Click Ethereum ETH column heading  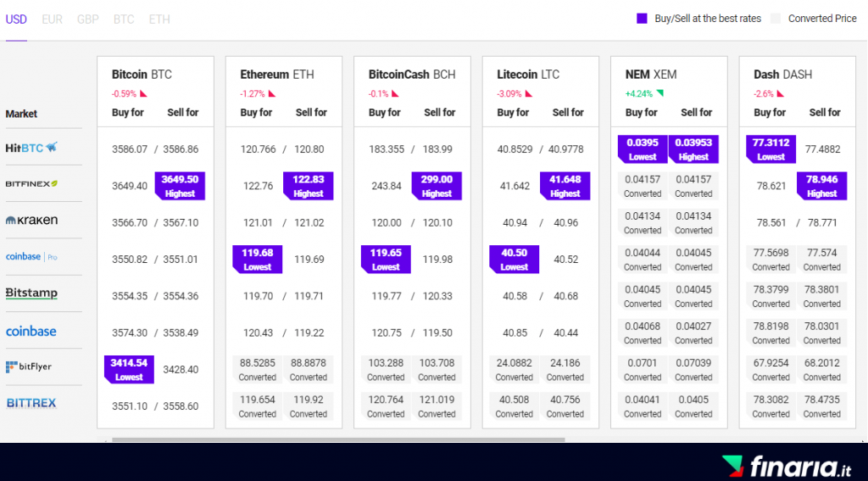click(x=277, y=75)
